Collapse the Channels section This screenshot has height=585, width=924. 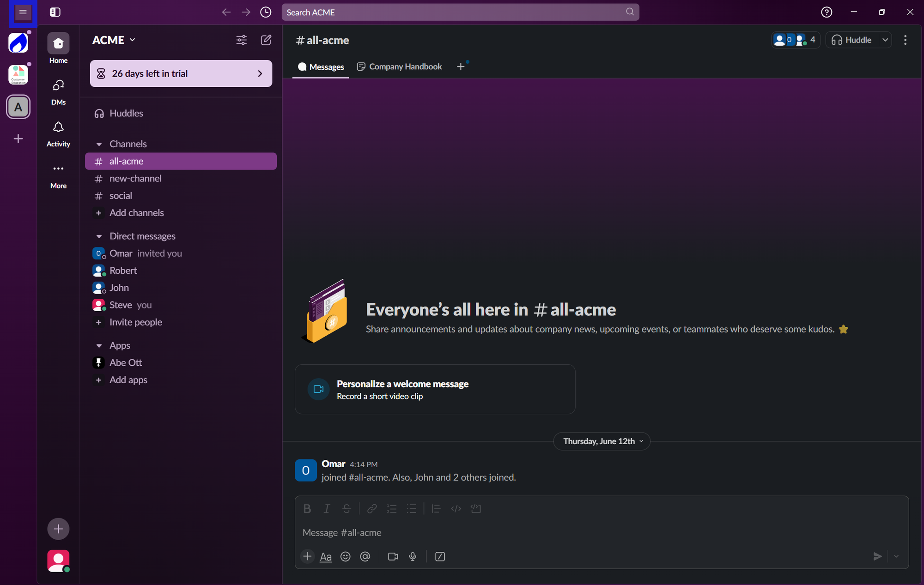point(100,144)
